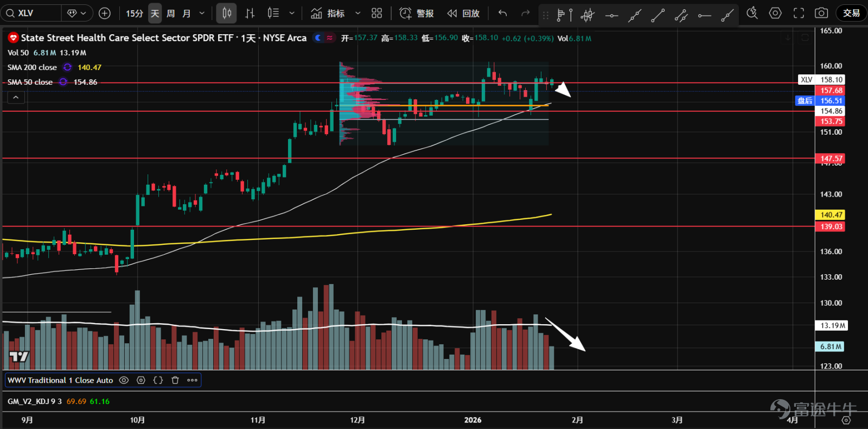
Task: Undo the last chart action
Action: [503, 13]
